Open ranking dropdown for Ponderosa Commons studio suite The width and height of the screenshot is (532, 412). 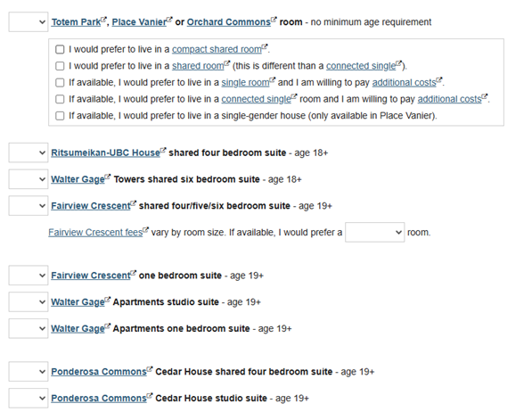(x=29, y=398)
